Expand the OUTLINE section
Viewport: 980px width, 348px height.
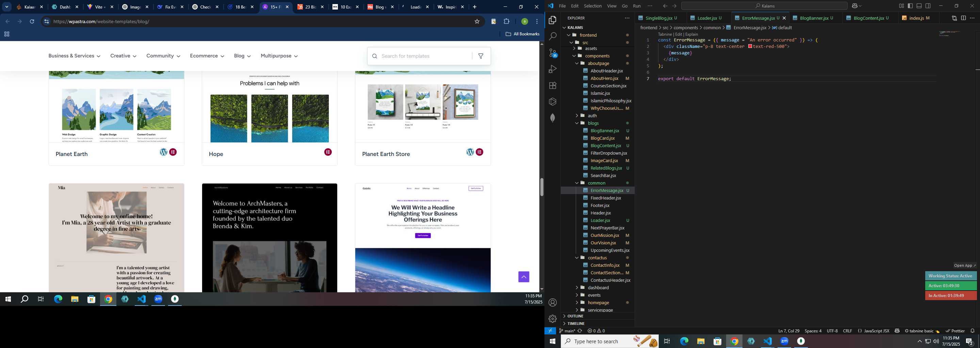click(576, 316)
